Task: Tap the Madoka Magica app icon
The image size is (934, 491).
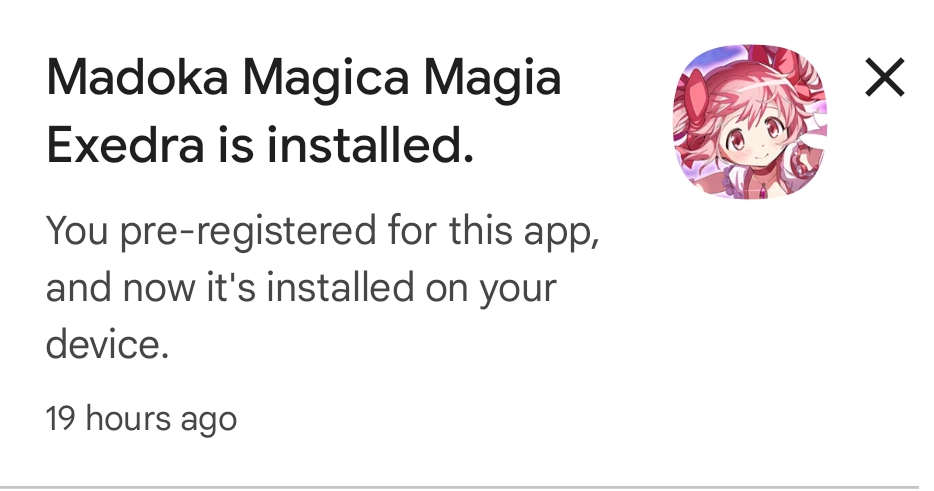Action: coord(750,122)
